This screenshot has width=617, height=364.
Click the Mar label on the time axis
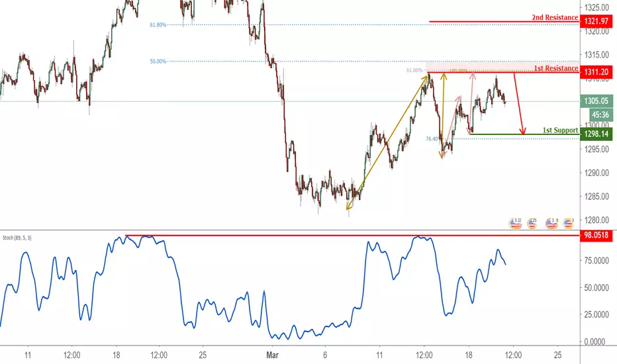click(272, 355)
